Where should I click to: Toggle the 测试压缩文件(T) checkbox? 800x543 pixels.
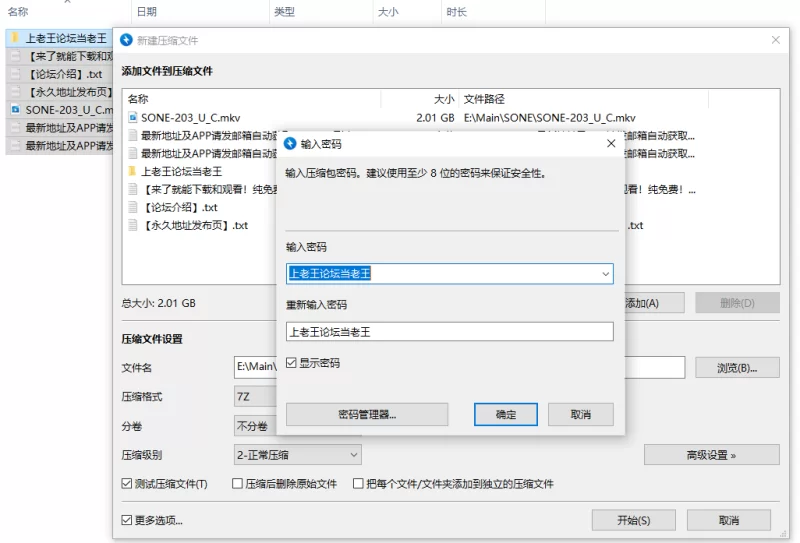point(127,483)
